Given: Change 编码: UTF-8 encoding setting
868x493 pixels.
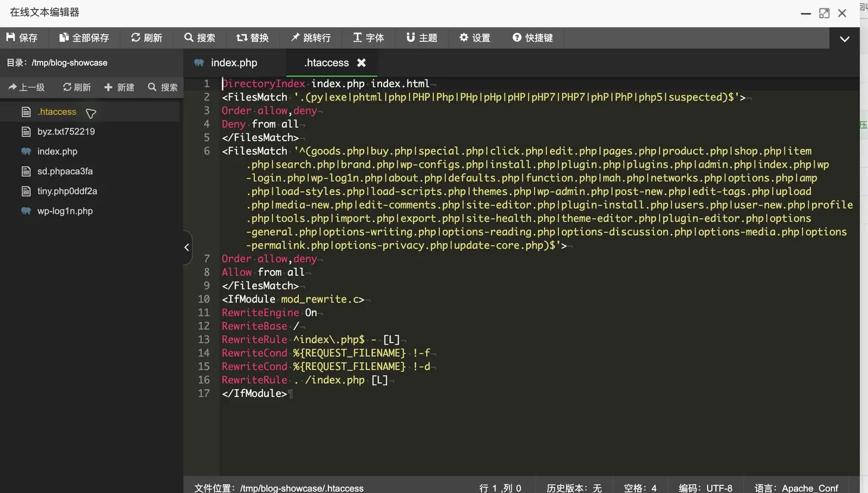Looking at the screenshot, I should pos(705,488).
